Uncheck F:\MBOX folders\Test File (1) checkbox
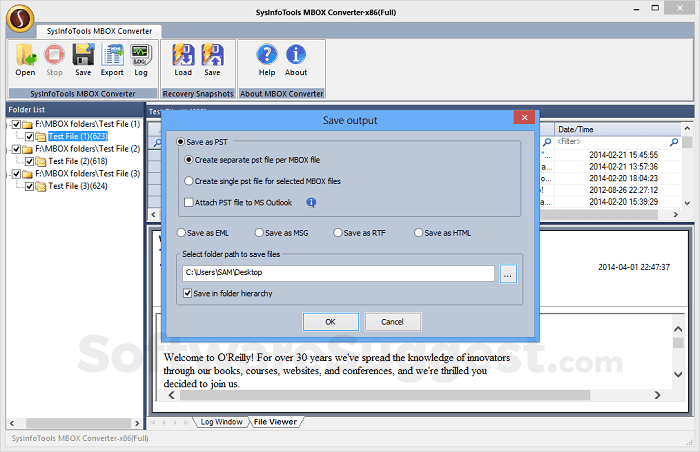This screenshot has height=452, width=700. coord(17,124)
